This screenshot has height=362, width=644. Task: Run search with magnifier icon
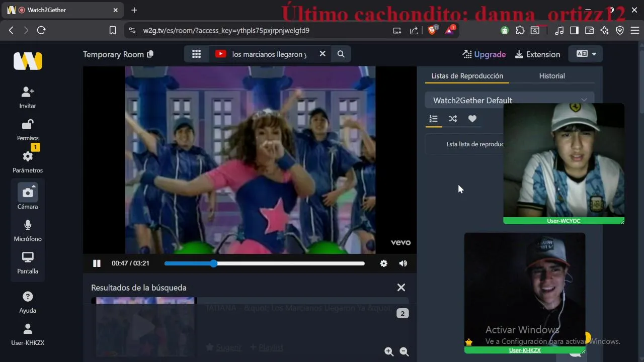(341, 54)
